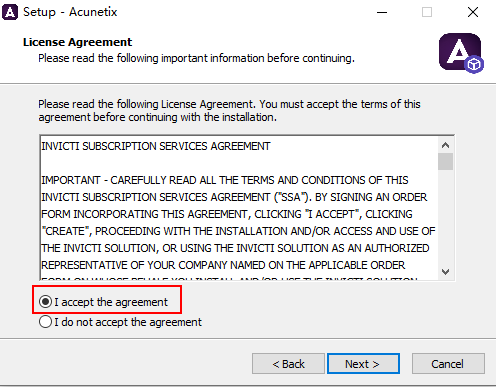Click the license agreement scrollbar thumb
The image size is (496, 387).
coord(445,161)
